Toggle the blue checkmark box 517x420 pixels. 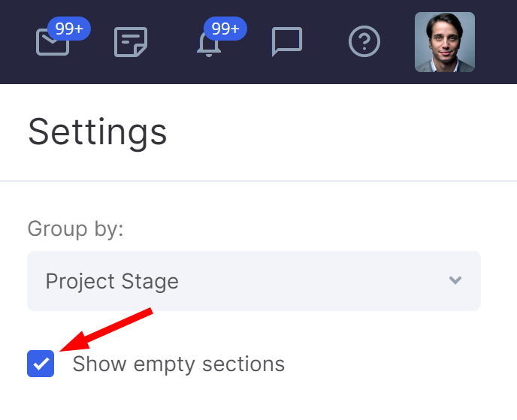click(x=41, y=364)
